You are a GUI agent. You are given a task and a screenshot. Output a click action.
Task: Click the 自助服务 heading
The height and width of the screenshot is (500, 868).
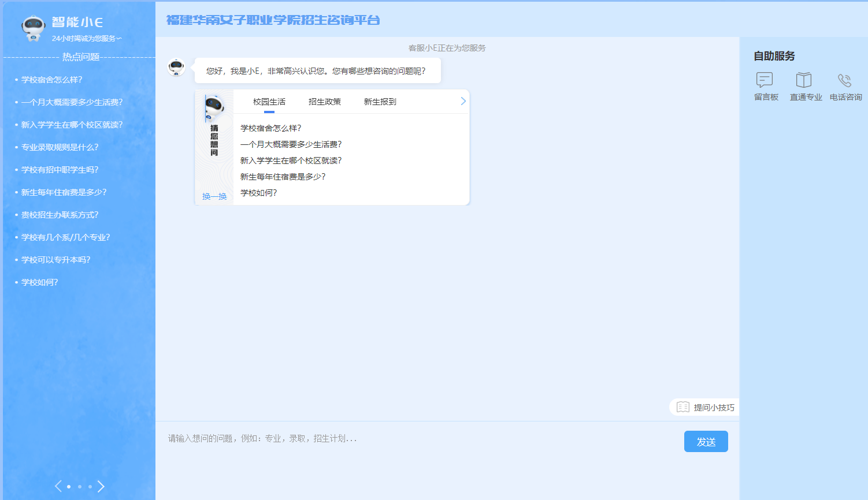tap(774, 56)
